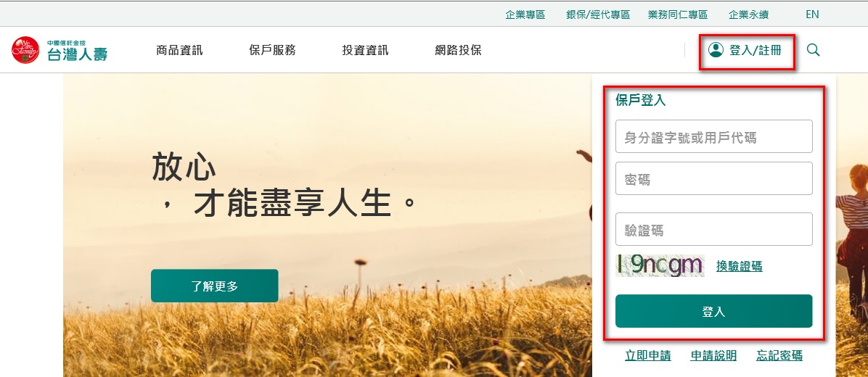Visit the 業務同仁專區 link
Viewport: 868px width, 377px height.
click(678, 15)
